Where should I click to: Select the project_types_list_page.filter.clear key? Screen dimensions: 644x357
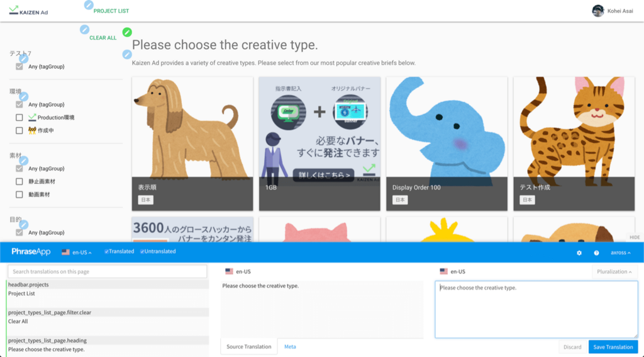coord(108,312)
